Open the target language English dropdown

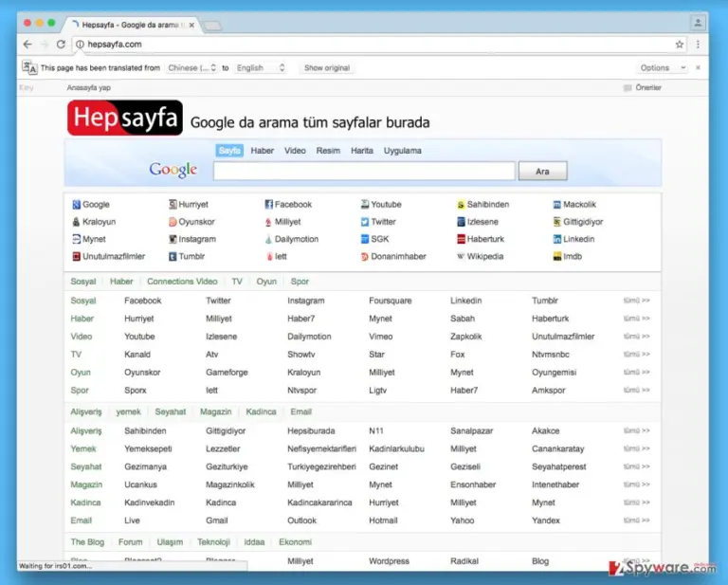(x=260, y=67)
